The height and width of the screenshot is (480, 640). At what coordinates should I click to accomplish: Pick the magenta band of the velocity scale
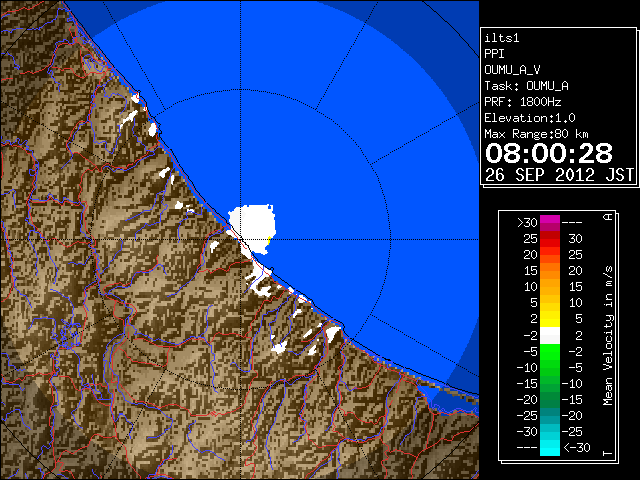550,223
